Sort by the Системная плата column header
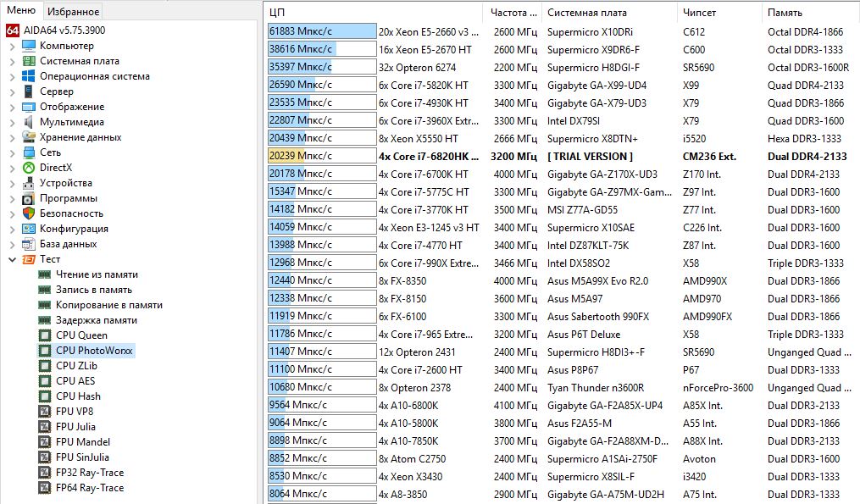The height and width of the screenshot is (504, 860). (610, 12)
